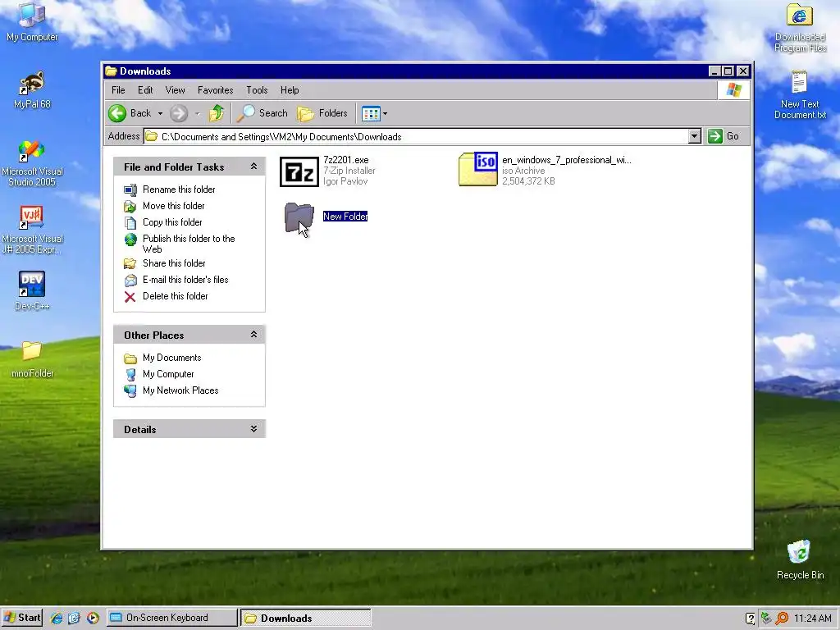Click the en_windows_7_professional file name
Screen dimensions: 840x630
pos(567,160)
